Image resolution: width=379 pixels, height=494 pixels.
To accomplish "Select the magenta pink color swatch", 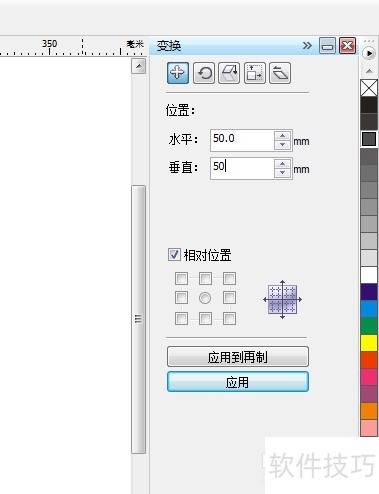I will coord(369,377).
